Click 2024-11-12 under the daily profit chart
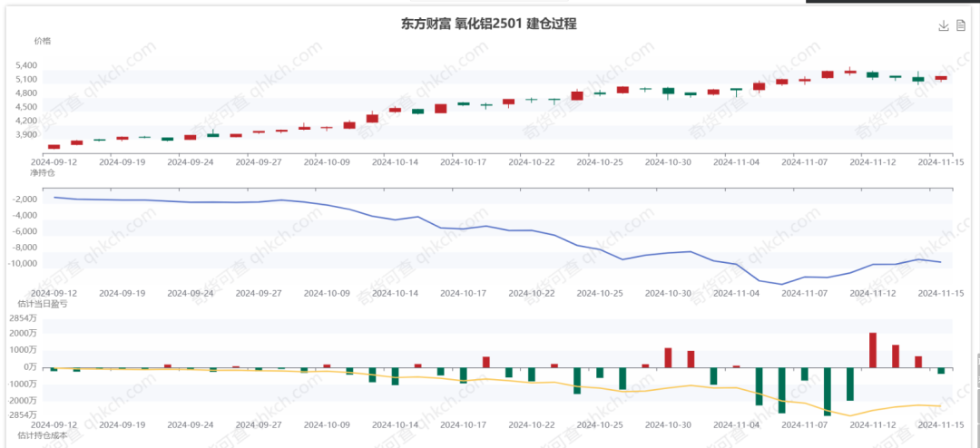The image size is (980, 448). (x=873, y=424)
